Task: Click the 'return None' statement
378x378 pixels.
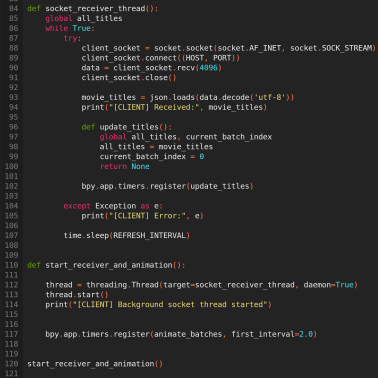Action: click(125, 166)
